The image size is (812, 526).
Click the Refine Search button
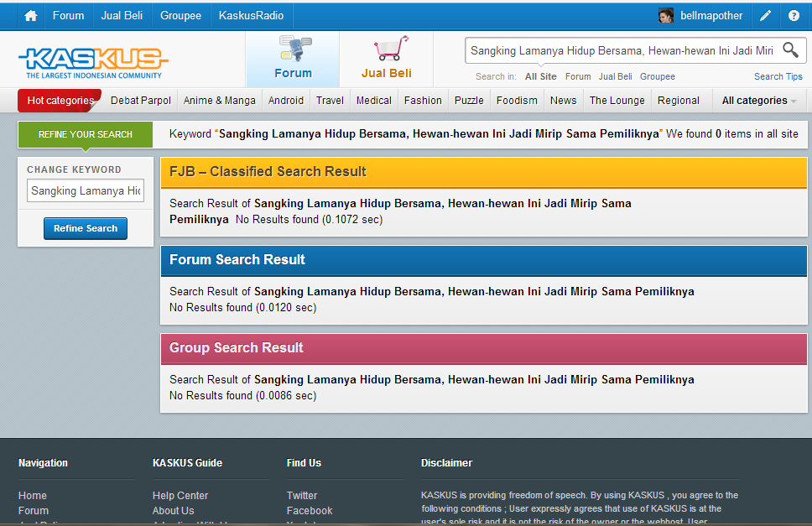(86, 228)
